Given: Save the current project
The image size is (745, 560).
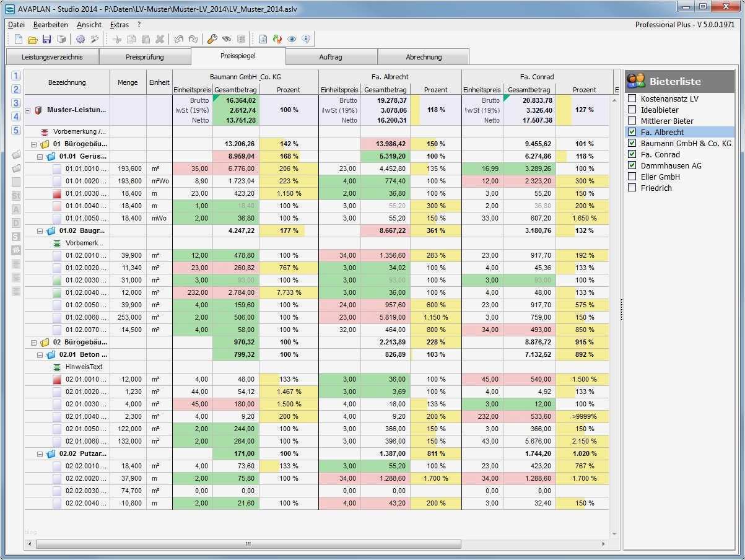Looking at the screenshot, I should coord(47,39).
